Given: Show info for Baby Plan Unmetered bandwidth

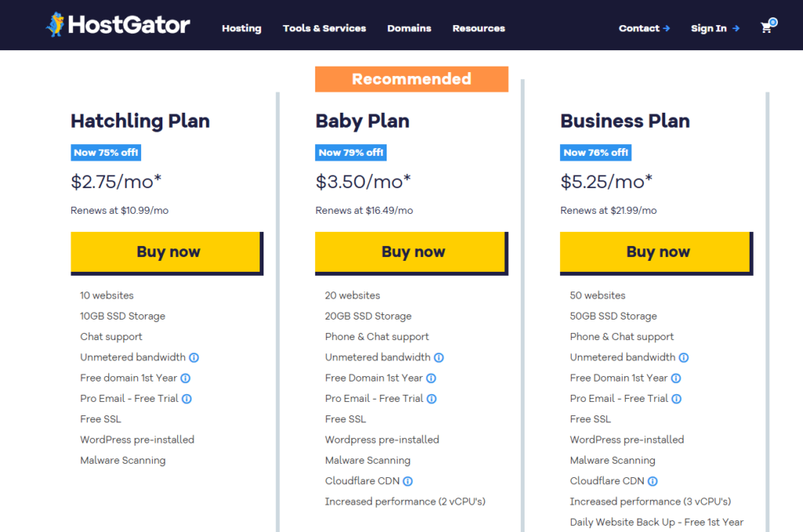Looking at the screenshot, I should point(439,357).
